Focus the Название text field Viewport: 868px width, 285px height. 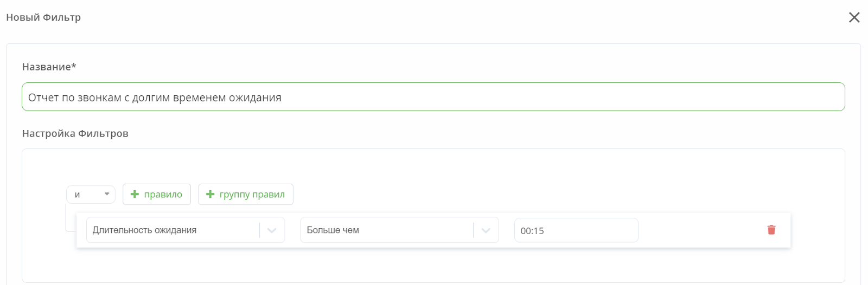433,97
